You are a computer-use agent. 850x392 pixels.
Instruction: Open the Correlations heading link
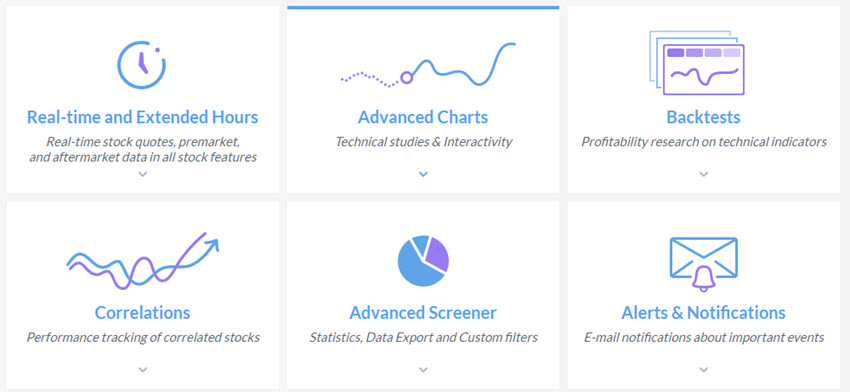[143, 312]
